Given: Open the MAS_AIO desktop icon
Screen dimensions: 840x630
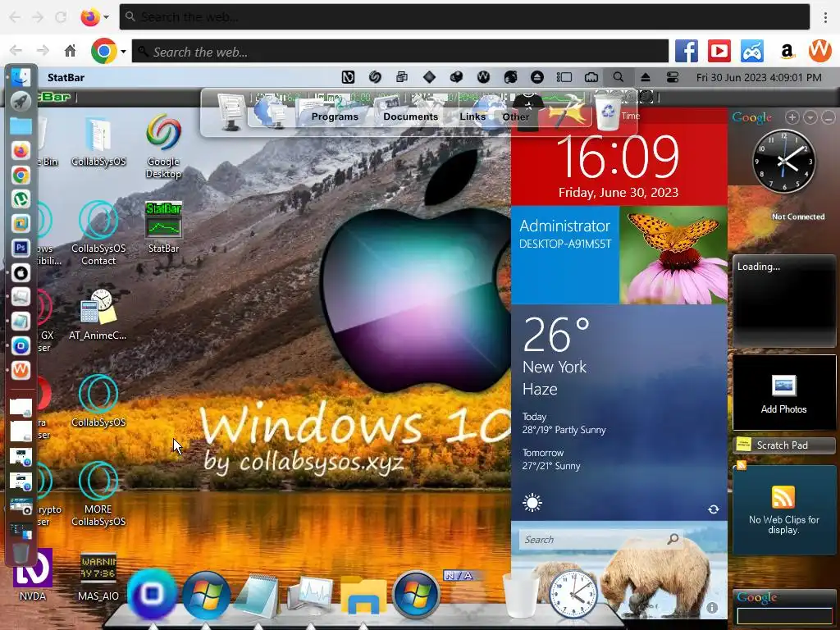Looking at the screenshot, I should (x=98, y=576).
